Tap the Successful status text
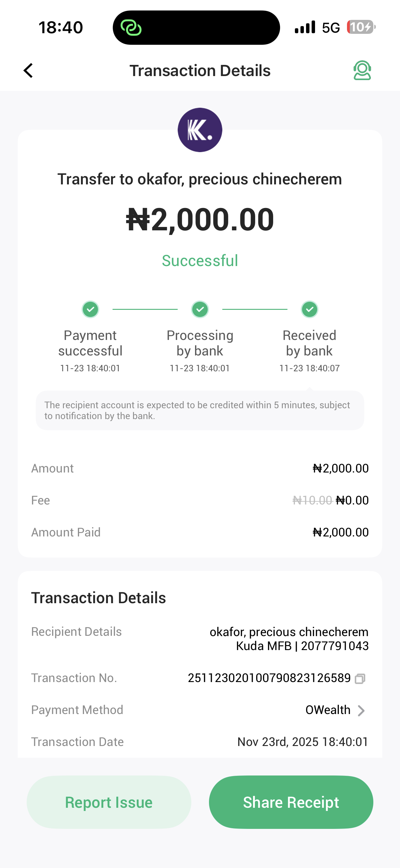This screenshot has width=400, height=868. pos(200,260)
